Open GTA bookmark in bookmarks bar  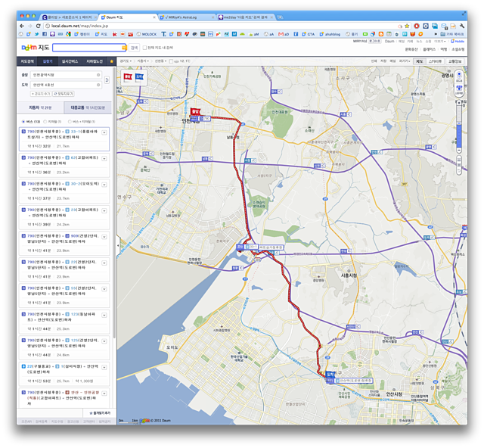click(308, 34)
